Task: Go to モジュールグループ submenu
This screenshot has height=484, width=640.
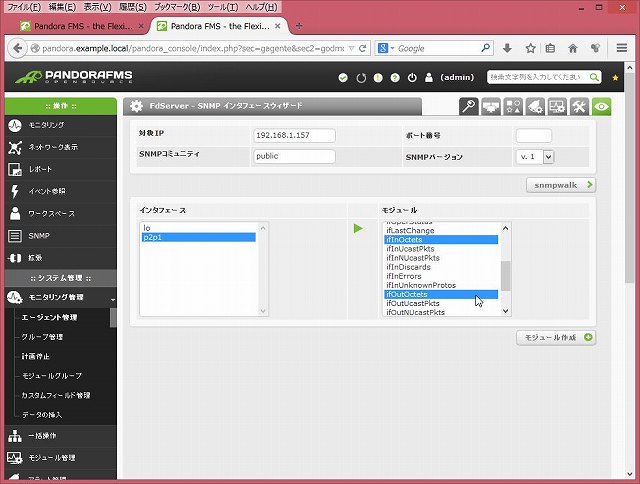Action: coord(51,376)
